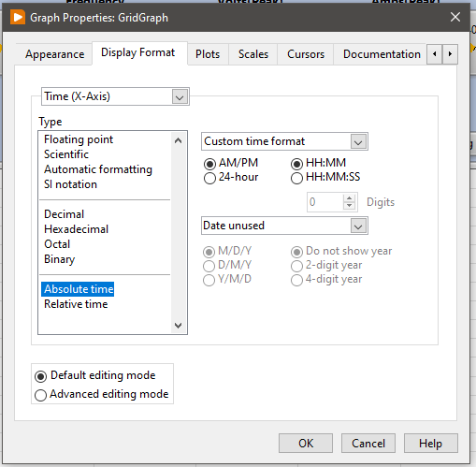Click the Type list scroll down arrow
Image resolution: width=476 pixels, height=467 pixels.
tap(178, 326)
